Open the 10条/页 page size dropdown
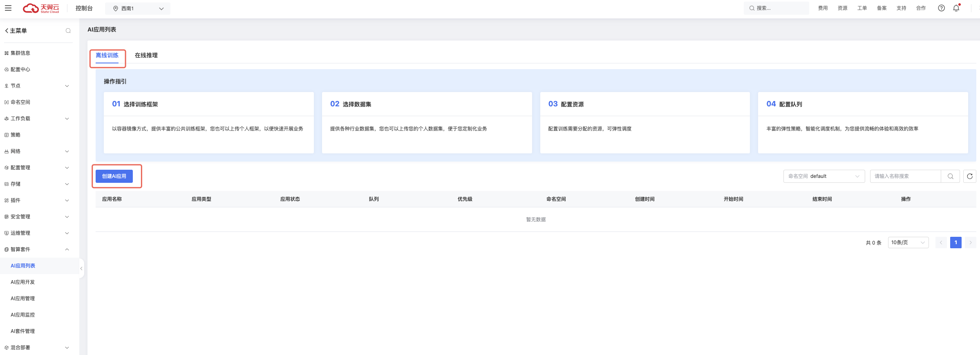 908,243
